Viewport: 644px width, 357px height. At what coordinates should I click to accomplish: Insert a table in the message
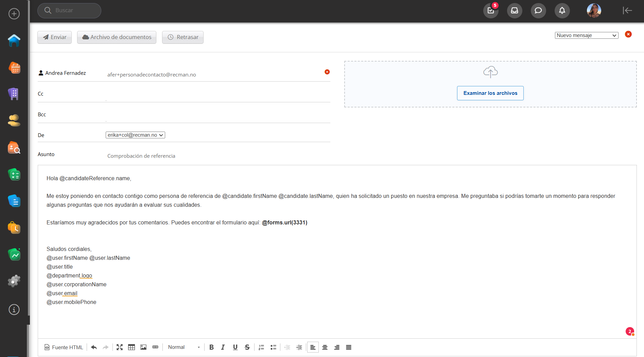point(132,347)
